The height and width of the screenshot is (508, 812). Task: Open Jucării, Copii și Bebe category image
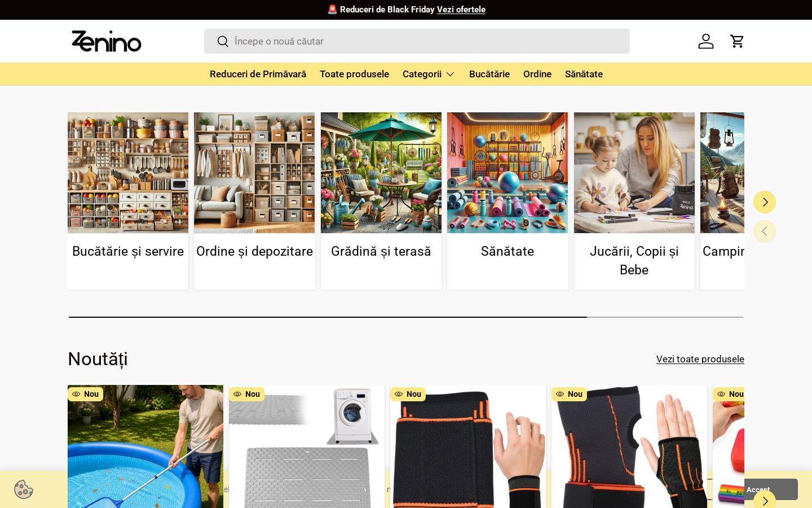(634, 173)
